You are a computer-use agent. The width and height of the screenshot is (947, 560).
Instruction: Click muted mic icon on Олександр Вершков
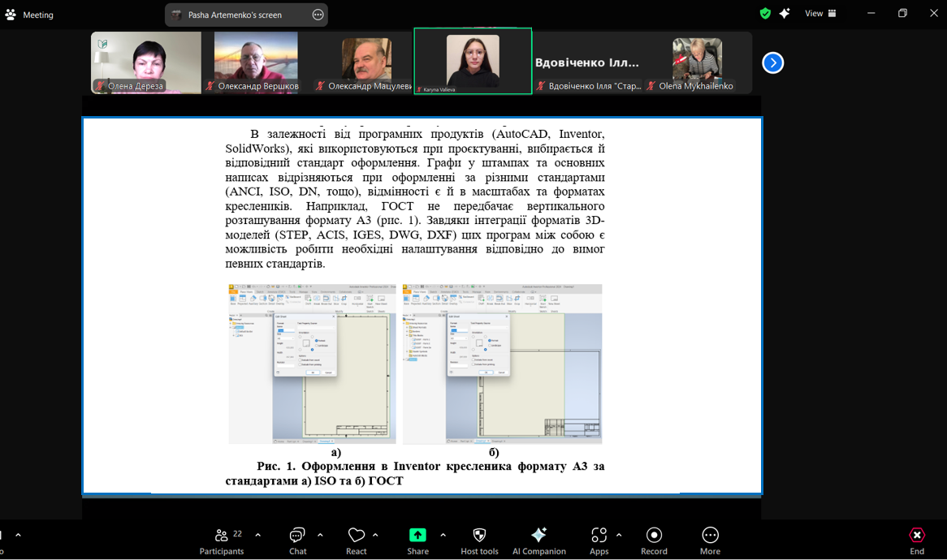[x=210, y=86]
